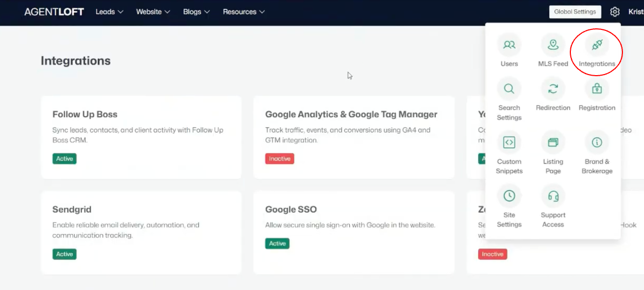Open the Custom Snippets code icon

[x=509, y=142]
